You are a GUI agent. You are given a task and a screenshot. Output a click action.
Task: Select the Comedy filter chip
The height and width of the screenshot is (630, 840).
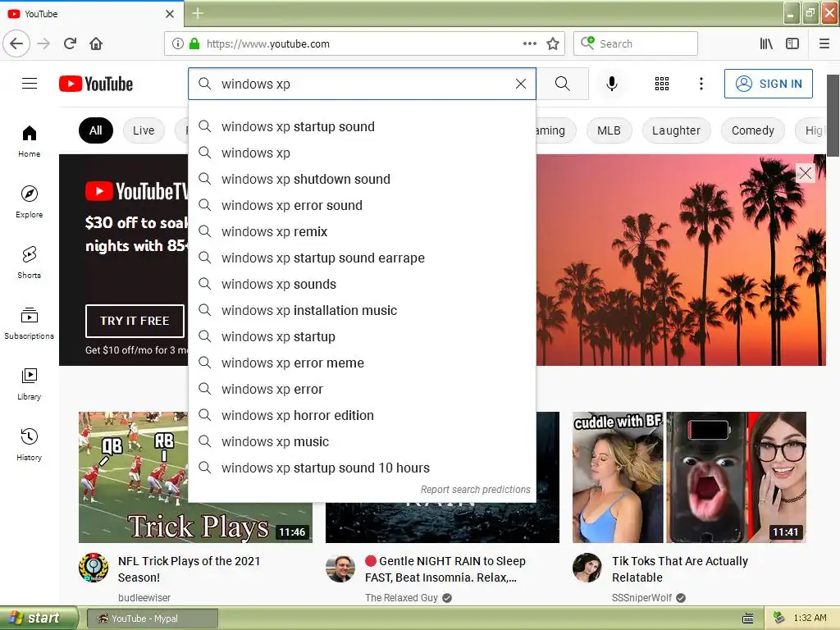tap(753, 130)
